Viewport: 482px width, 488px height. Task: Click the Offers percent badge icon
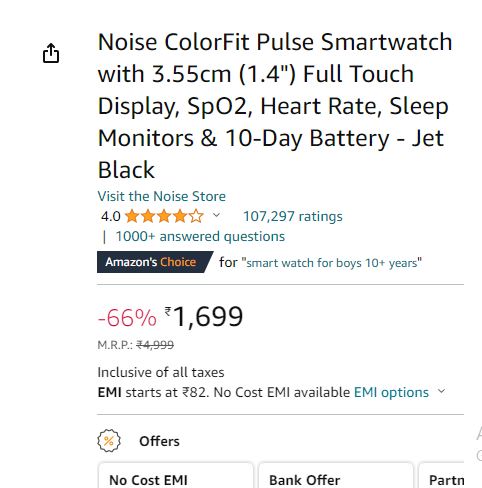point(109,441)
